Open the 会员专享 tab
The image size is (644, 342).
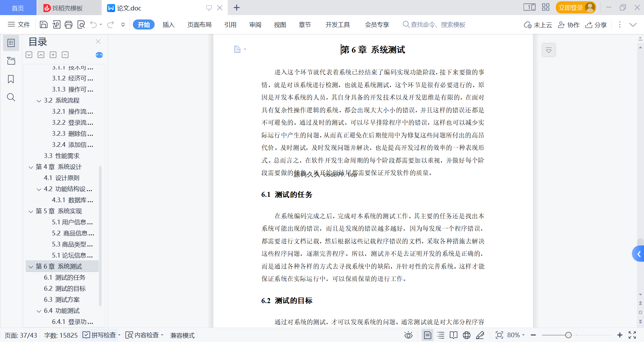(377, 24)
